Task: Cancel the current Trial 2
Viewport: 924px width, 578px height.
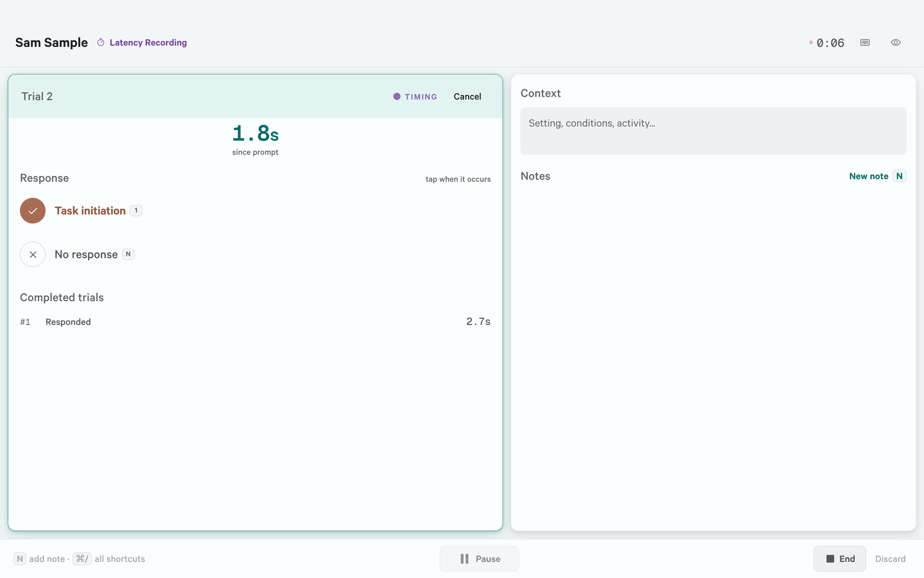Action: (467, 96)
